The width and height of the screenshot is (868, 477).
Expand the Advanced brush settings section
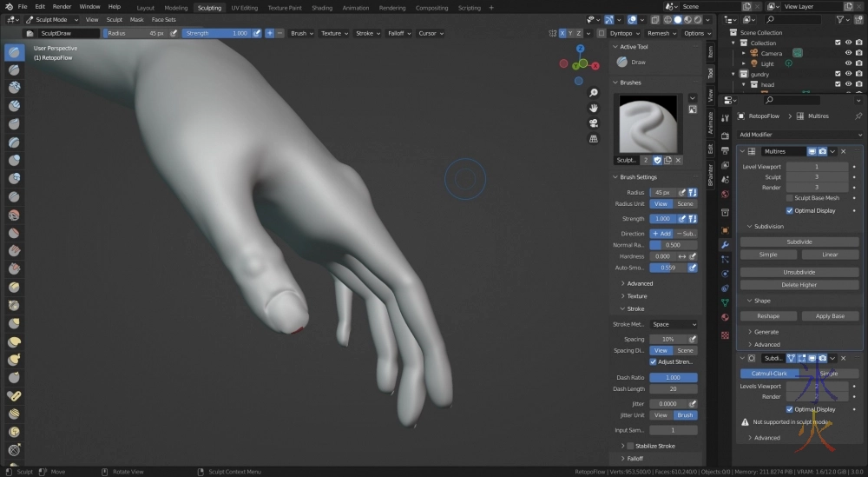point(640,283)
